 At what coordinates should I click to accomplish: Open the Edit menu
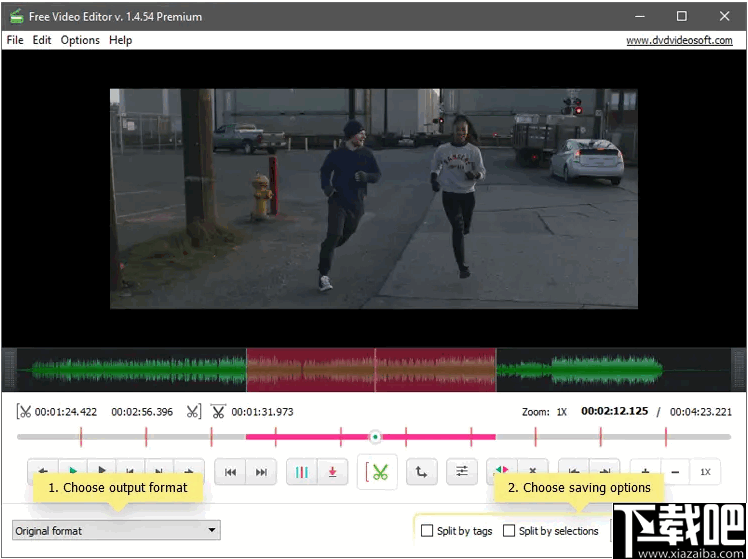42,40
